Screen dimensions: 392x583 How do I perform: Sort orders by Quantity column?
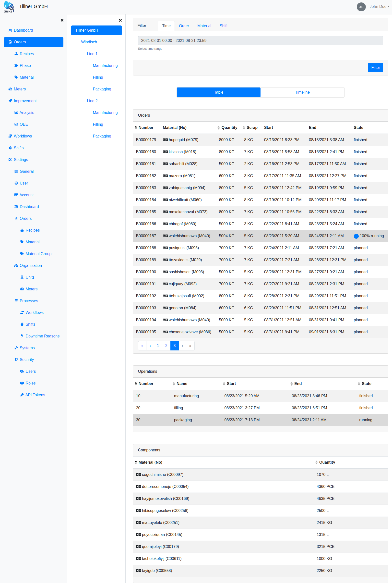tap(227, 128)
